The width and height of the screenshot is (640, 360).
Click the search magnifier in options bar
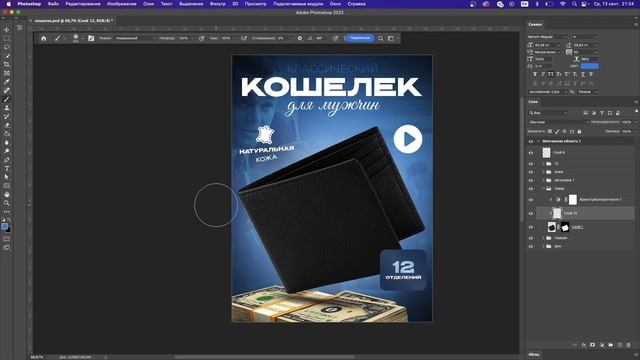pyautogui.click(x=380, y=38)
